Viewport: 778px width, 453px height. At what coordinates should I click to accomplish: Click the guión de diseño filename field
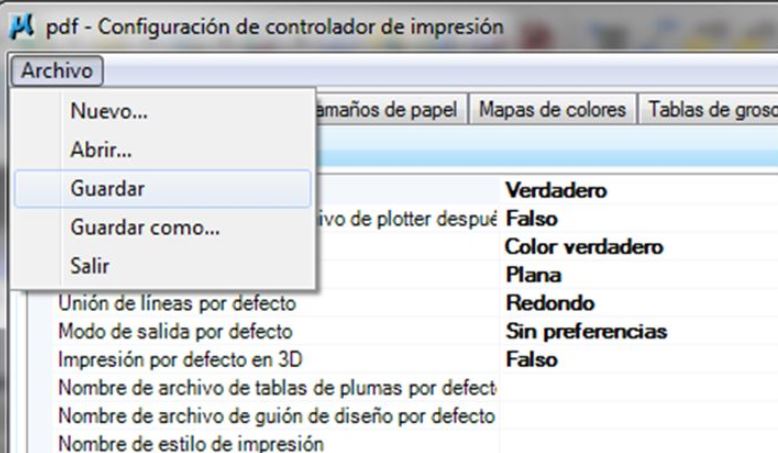tap(639, 416)
